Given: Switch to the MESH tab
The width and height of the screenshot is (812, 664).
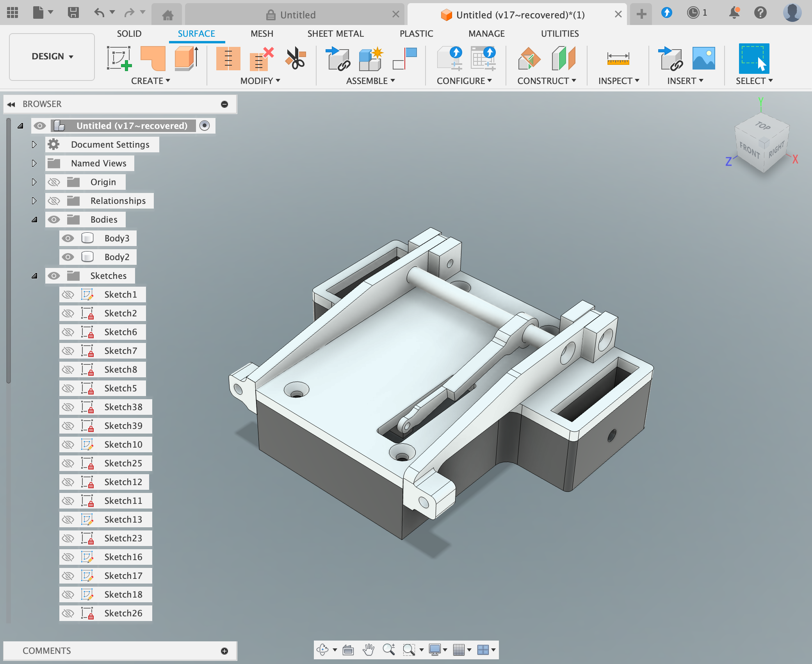Looking at the screenshot, I should [262, 34].
